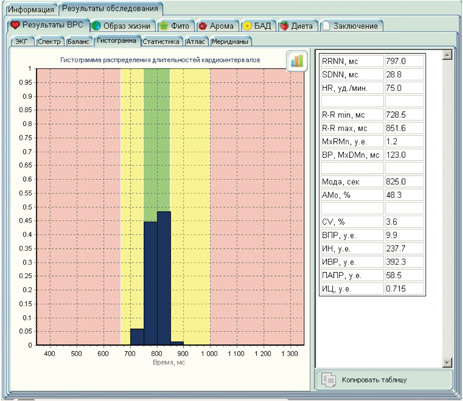Switch to the Информация tab
Image resolution: width=463 pixels, height=401 pixels.
click(31, 10)
